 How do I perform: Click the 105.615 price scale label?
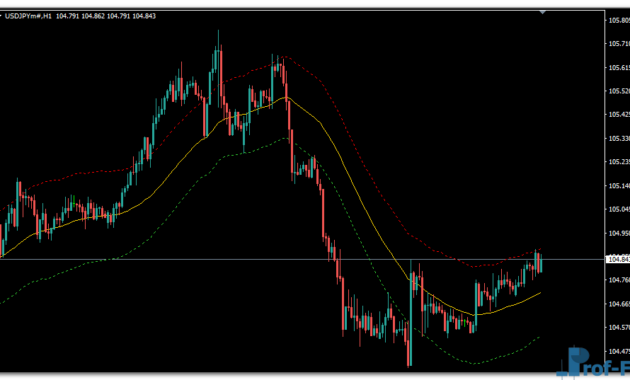pyautogui.click(x=619, y=67)
